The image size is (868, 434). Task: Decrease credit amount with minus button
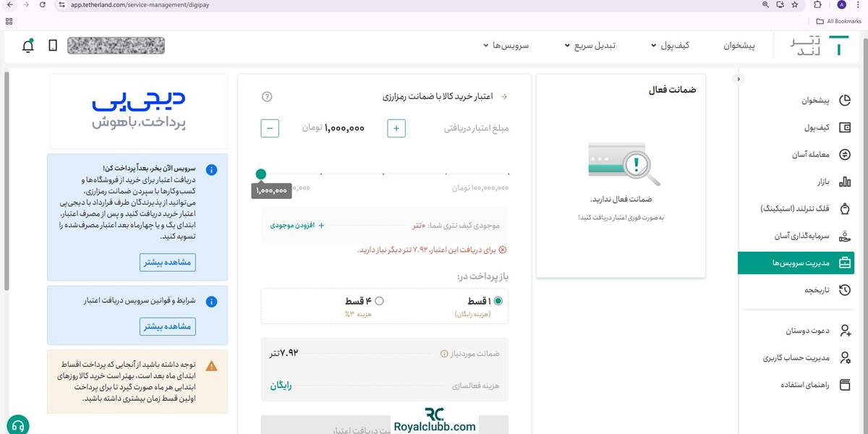[270, 129]
